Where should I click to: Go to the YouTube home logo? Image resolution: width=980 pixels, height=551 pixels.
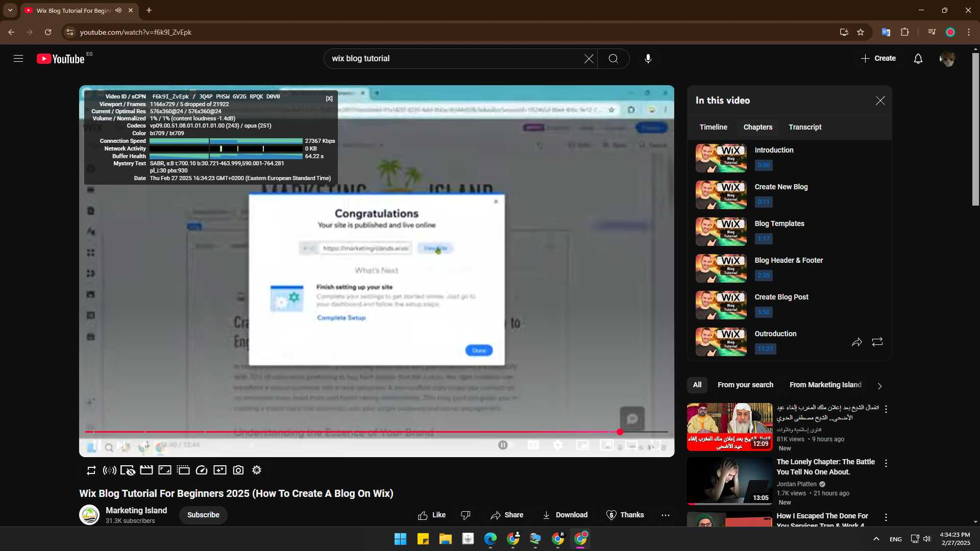(x=60, y=59)
